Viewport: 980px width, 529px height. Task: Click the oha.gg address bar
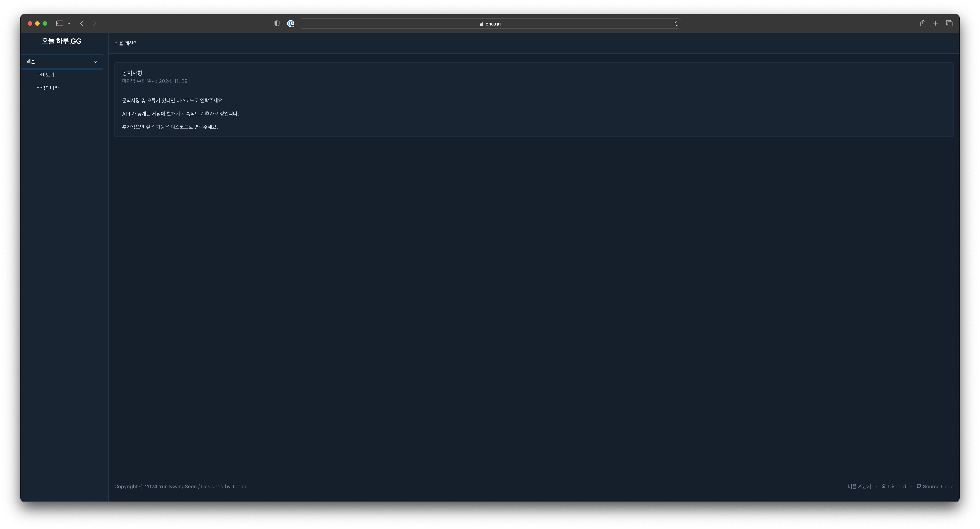click(490, 24)
